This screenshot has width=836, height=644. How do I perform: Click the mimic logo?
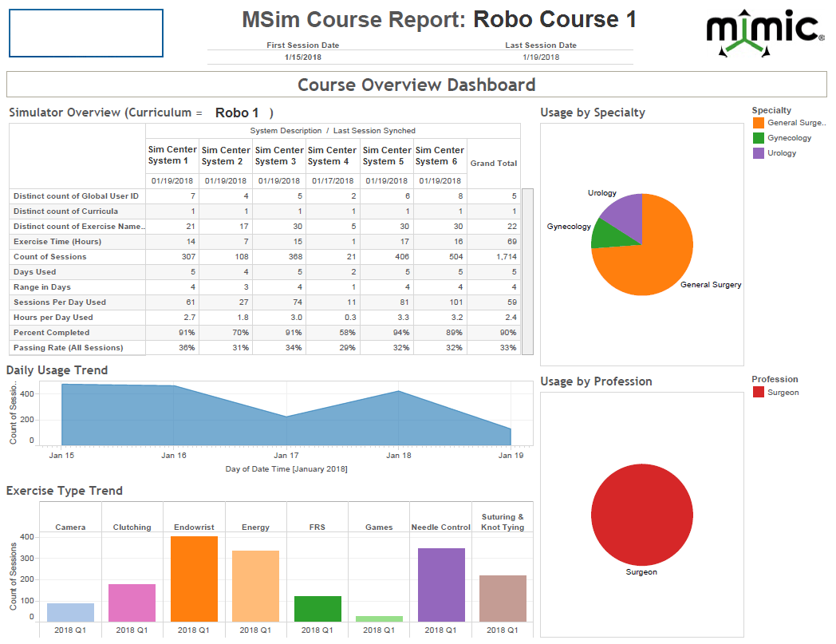tap(765, 33)
